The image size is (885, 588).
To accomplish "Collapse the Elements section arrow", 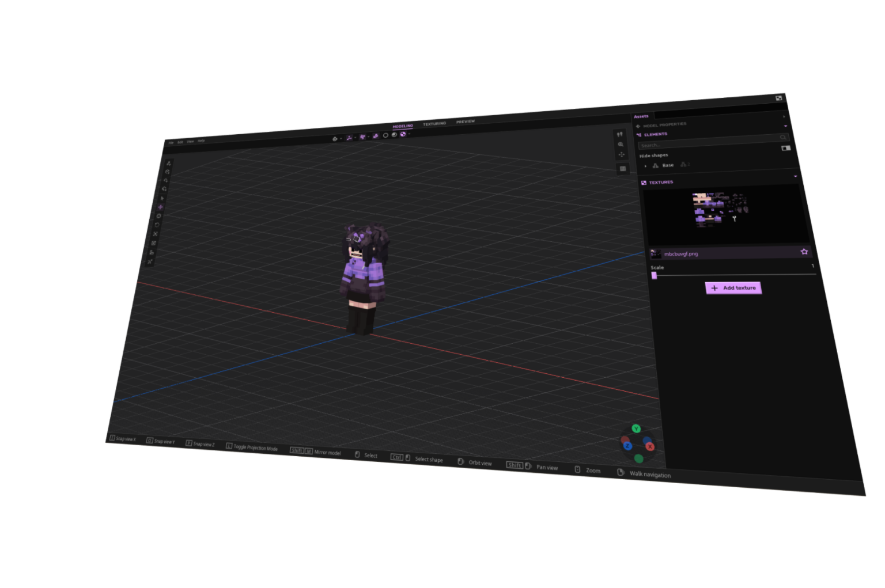I will (x=785, y=126).
